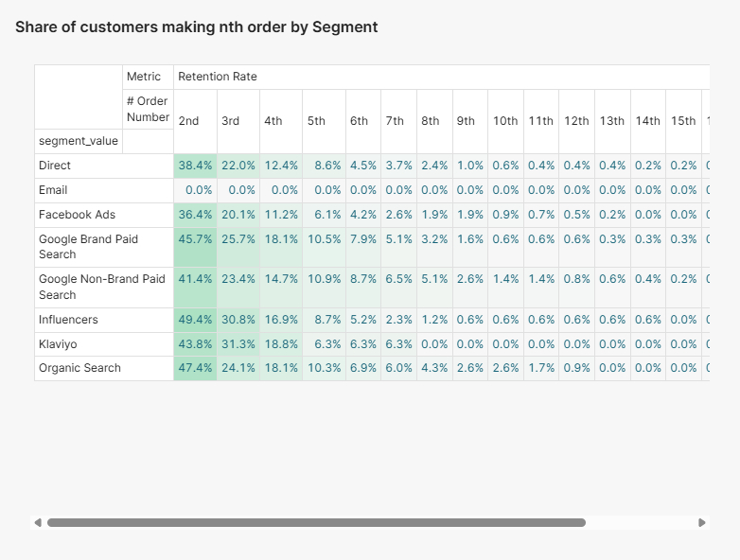Click the Retention Rate header cell
740x560 pixels.
click(218, 77)
